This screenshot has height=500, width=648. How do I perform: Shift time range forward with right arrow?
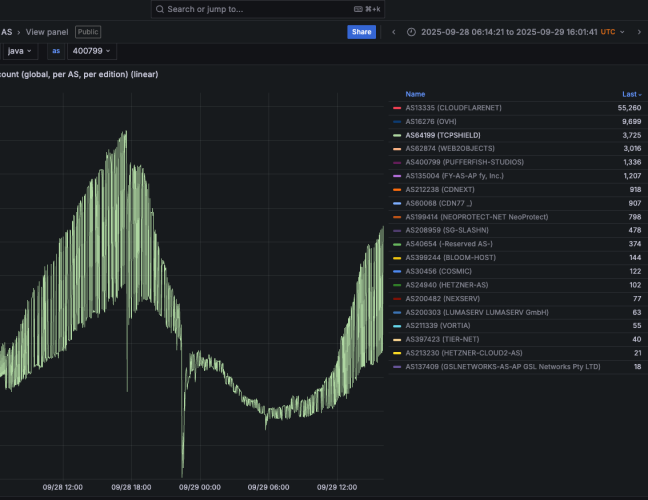point(639,32)
